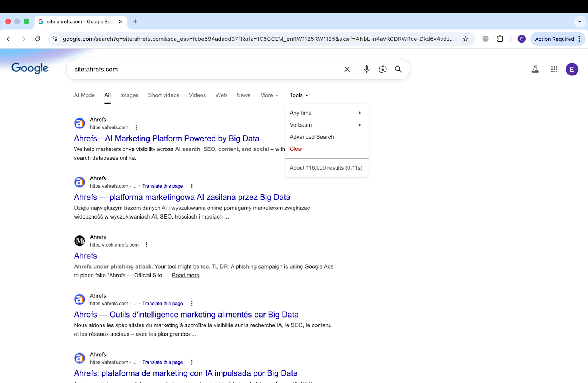This screenshot has height=383, width=588.
Task: Bookmark this page with the star icon
Action: [466, 39]
